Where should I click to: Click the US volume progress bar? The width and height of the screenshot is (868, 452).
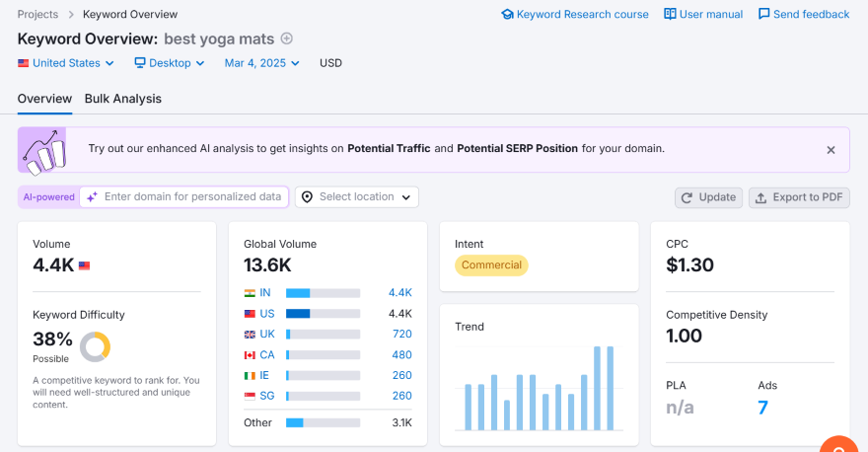point(323,314)
